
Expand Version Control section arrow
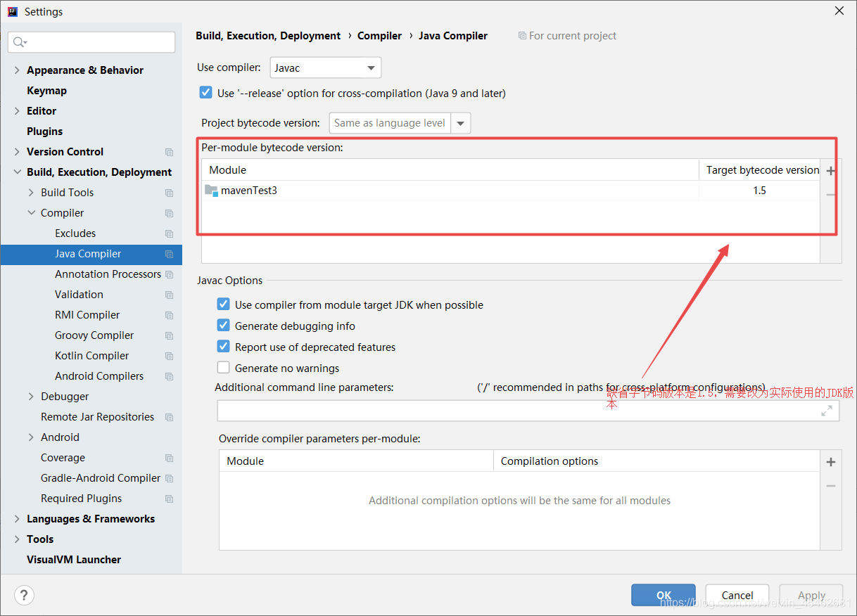pyautogui.click(x=17, y=152)
